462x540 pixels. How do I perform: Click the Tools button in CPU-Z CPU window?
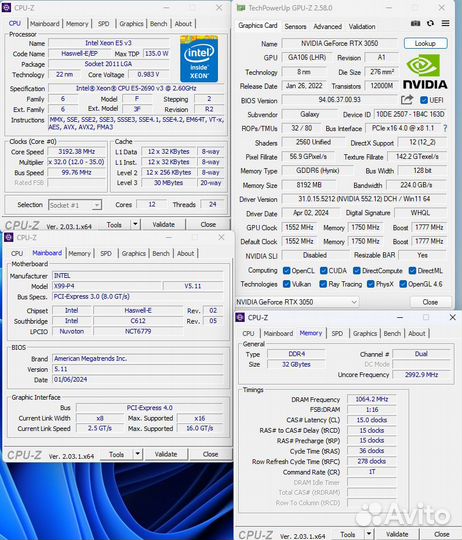pos(114,225)
